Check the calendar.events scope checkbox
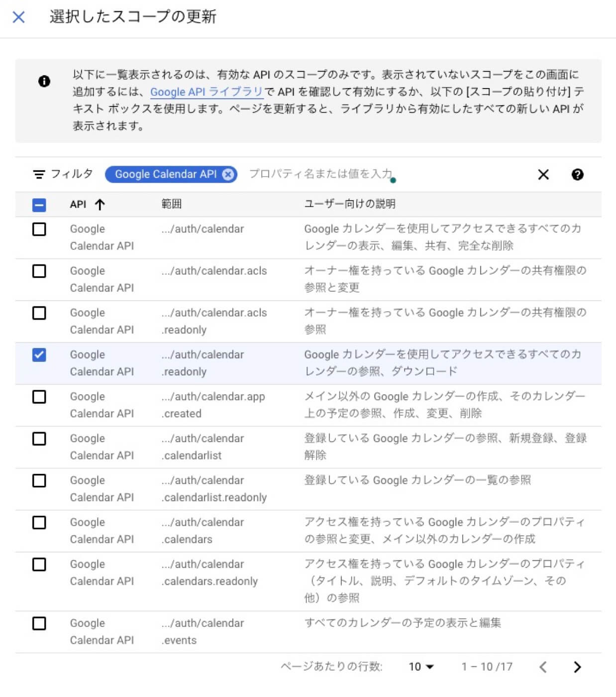 39,624
